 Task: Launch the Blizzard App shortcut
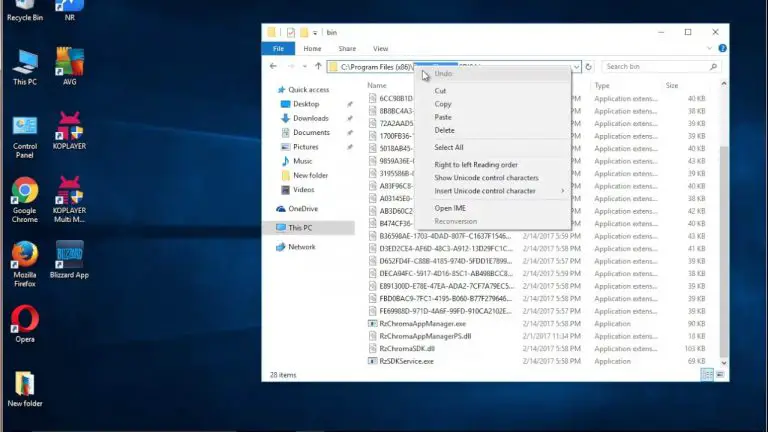70,260
